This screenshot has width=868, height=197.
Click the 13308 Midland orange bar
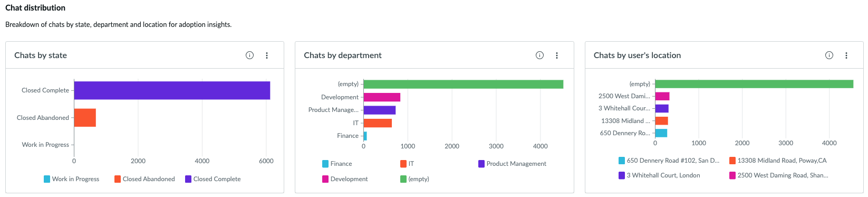662,121
